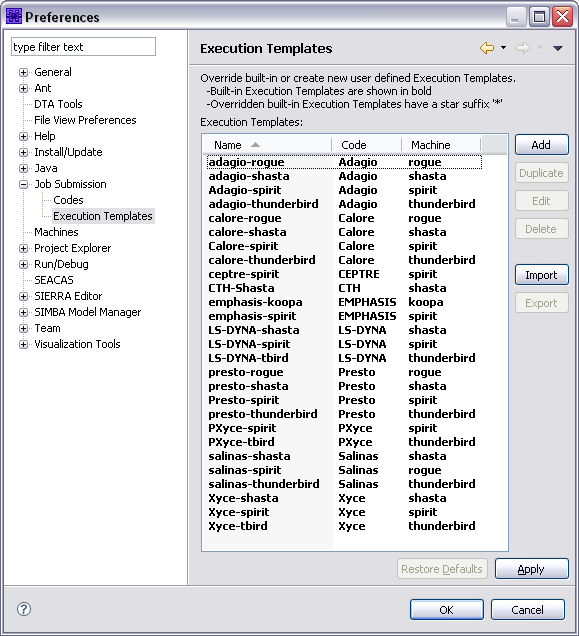This screenshot has width=579, height=636.
Task: Select the adagio-rogue template row
Action: click(x=344, y=162)
